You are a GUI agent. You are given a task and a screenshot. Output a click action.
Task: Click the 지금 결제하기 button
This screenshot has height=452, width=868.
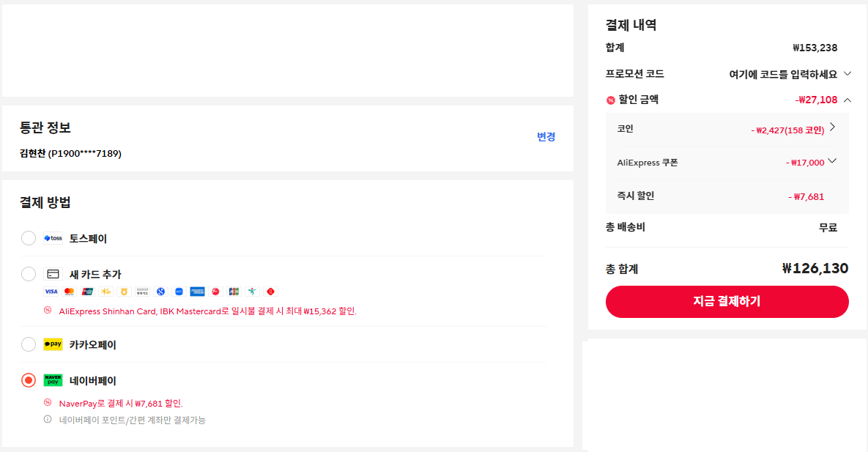[x=727, y=301]
